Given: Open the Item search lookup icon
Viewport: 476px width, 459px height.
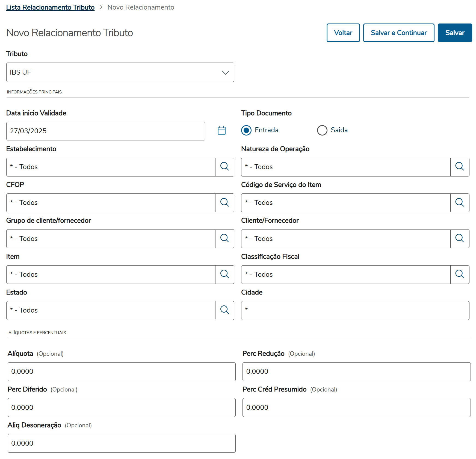Looking at the screenshot, I should pos(224,274).
